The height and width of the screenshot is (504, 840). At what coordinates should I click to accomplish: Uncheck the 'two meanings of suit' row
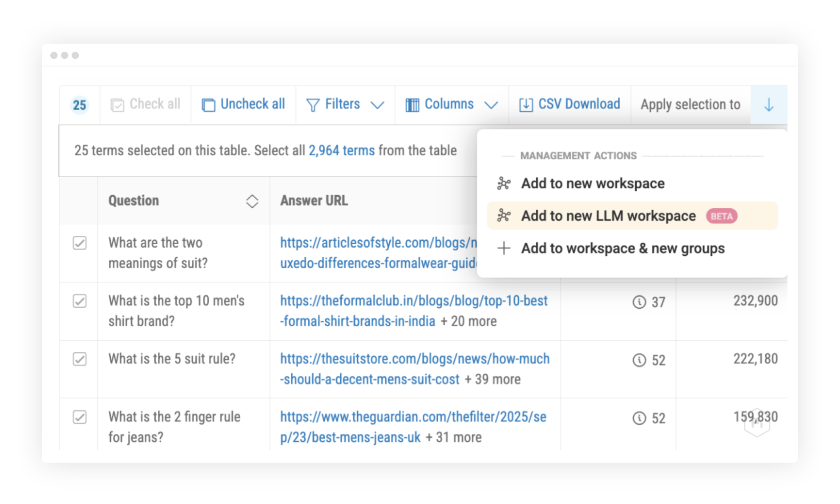click(x=80, y=243)
